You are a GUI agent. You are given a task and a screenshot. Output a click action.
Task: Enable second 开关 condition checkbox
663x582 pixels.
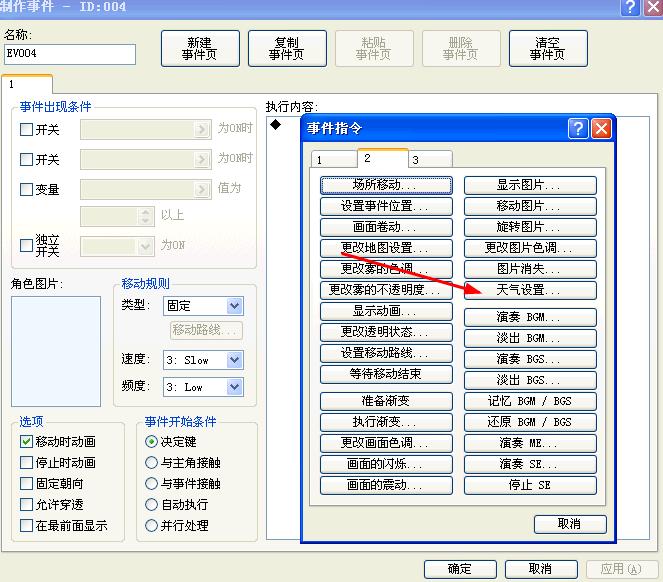(x=26, y=159)
